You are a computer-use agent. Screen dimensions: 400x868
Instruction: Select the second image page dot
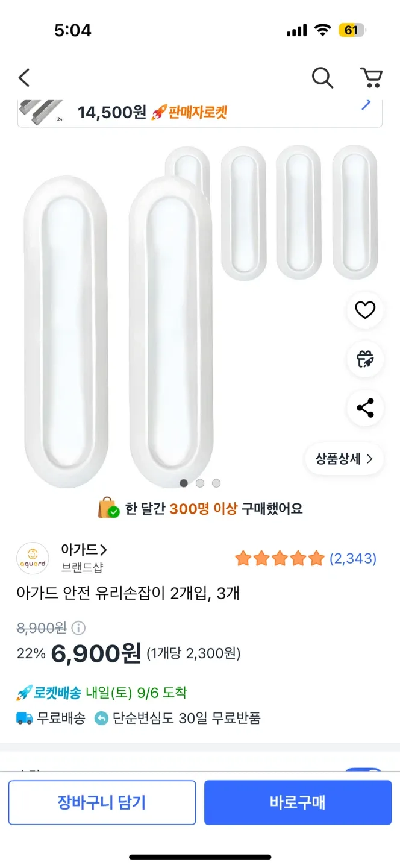[200, 483]
